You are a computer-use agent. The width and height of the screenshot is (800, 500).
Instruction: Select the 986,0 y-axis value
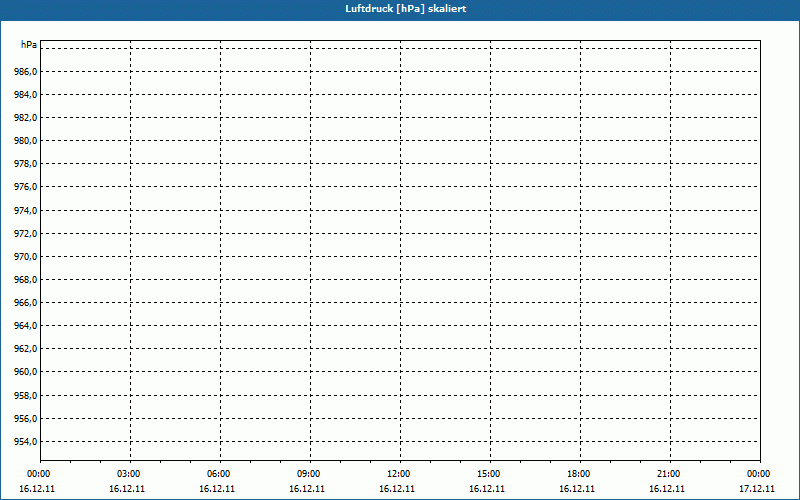(x=26, y=71)
